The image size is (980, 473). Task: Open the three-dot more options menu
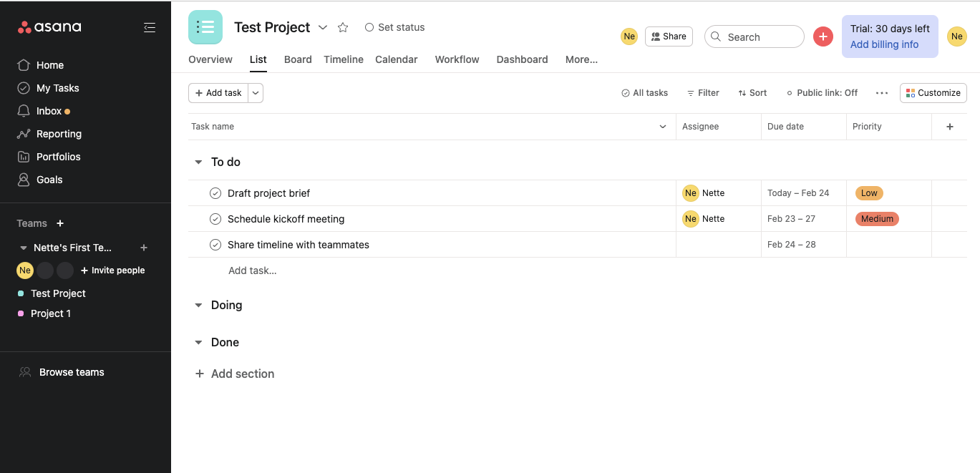point(882,93)
